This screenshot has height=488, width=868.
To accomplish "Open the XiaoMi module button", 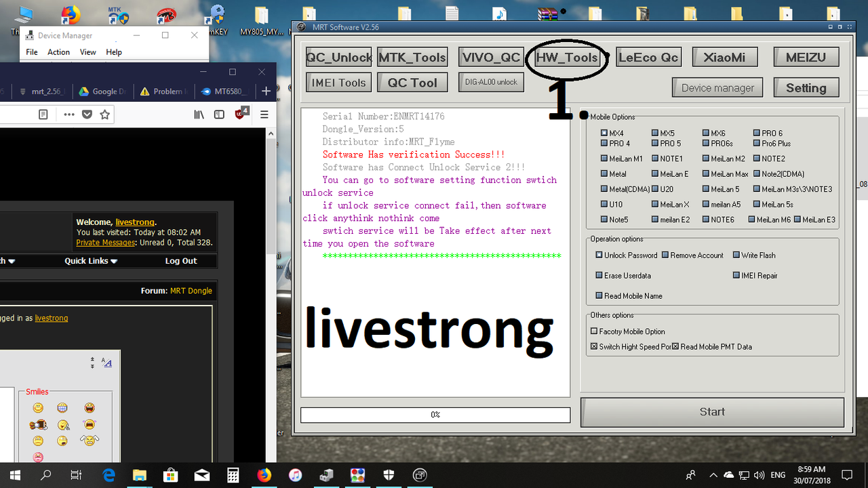I will (x=725, y=58).
